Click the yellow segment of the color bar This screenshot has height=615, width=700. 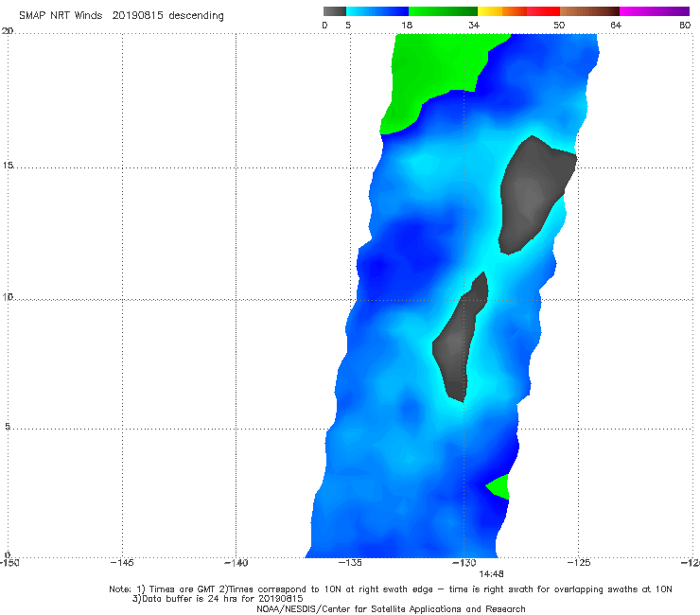click(x=490, y=11)
